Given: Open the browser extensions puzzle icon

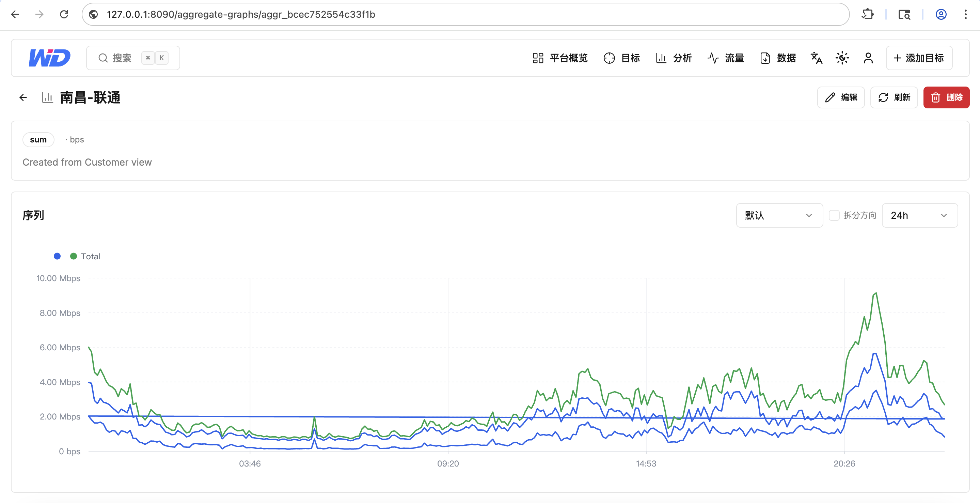Looking at the screenshot, I should point(867,14).
